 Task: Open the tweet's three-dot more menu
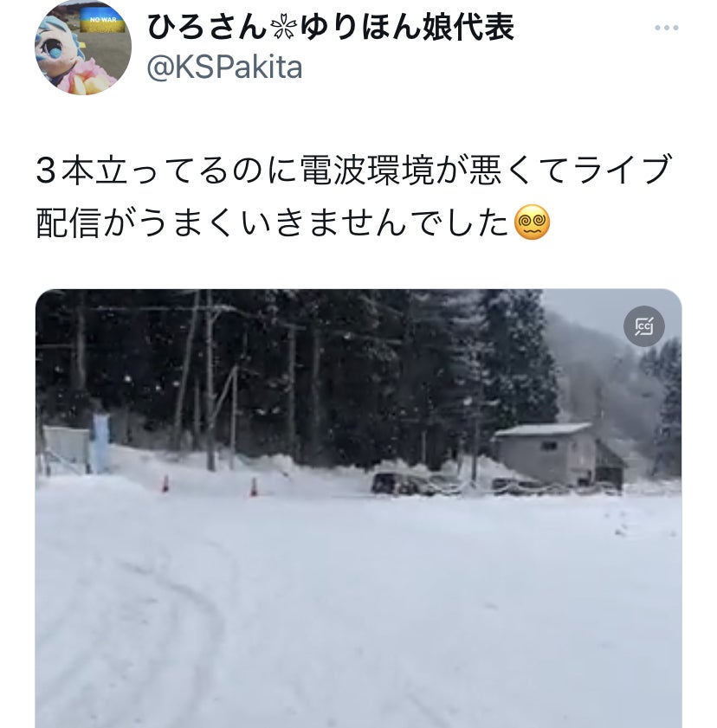click(667, 28)
